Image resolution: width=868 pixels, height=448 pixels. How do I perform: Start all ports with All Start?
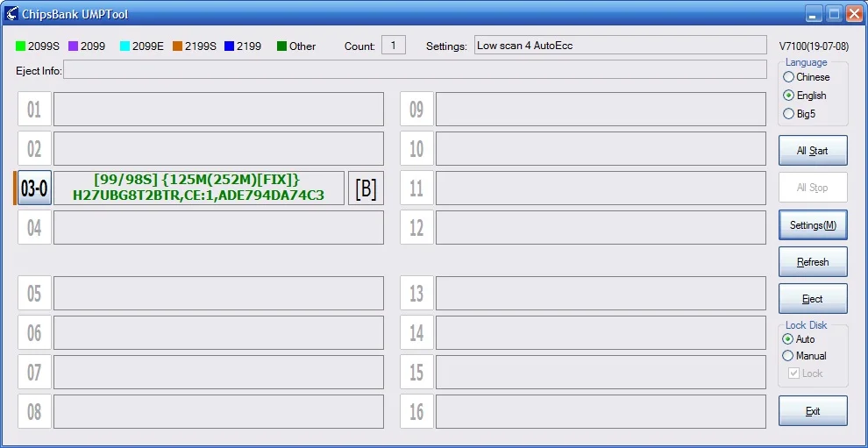coord(813,150)
